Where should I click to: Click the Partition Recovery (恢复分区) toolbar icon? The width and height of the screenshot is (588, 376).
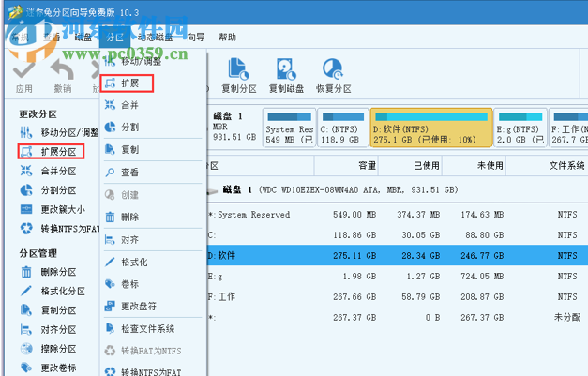click(x=333, y=76)
